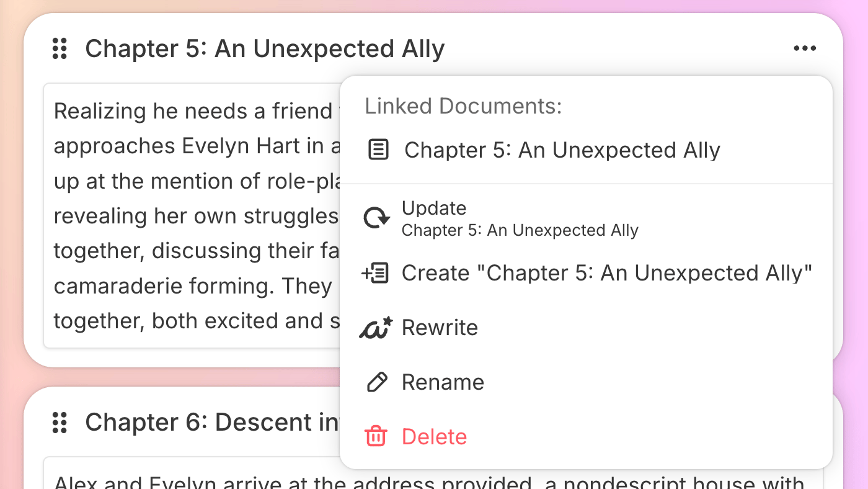Click the pencil icon next to Rename

[377, 382]
